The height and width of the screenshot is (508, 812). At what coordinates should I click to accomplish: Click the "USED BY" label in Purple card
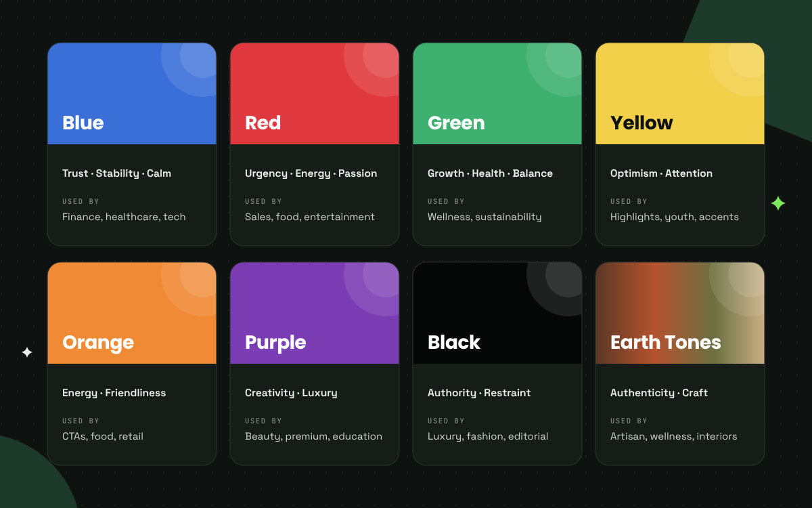point(263,421)
